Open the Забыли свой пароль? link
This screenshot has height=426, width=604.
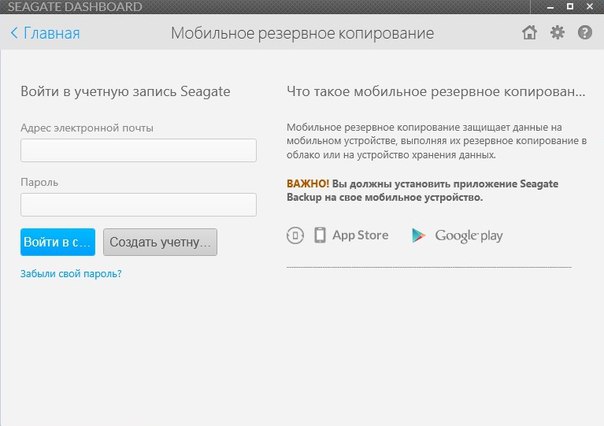(71, 273)
